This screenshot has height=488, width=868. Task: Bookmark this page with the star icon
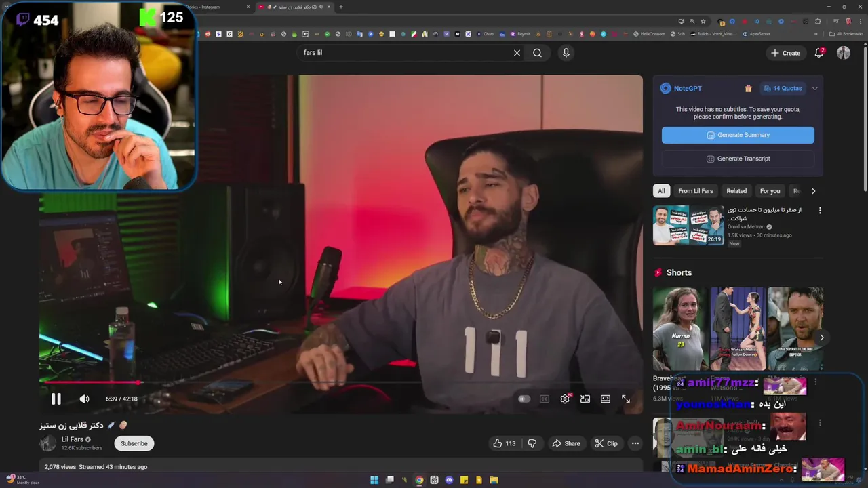(703, 21)
